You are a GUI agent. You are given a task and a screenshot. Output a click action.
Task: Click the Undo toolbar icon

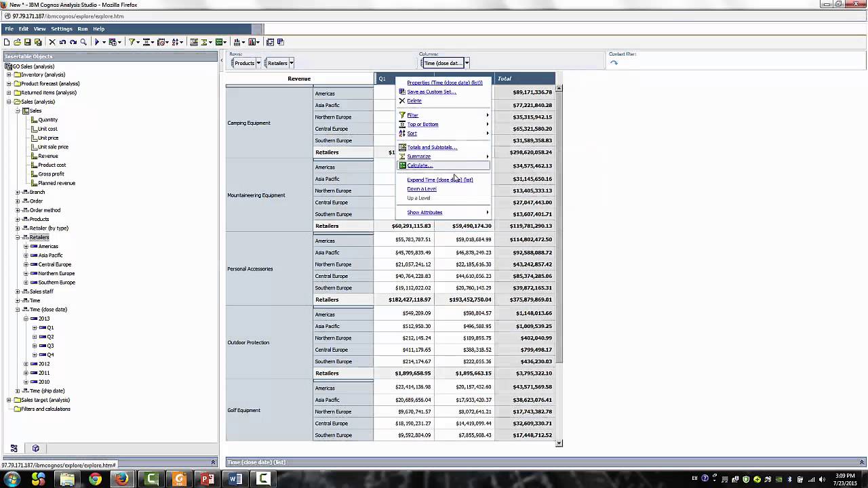tap(62, 42)
